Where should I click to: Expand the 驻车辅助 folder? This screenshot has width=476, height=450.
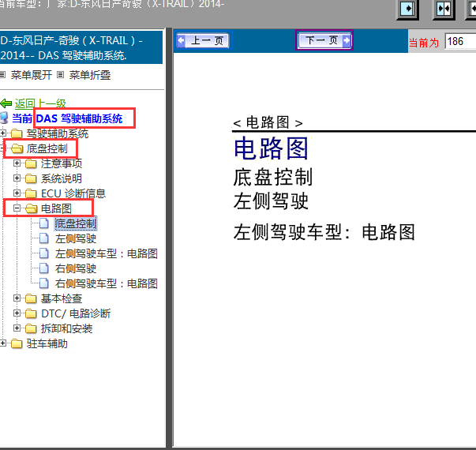click(x=2, y=343)
